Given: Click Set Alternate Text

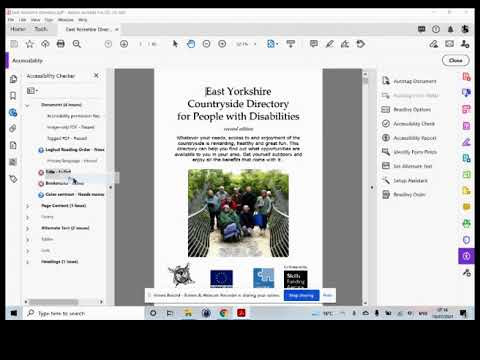Looking at the screenshot, I should click(x=407, y=166).
